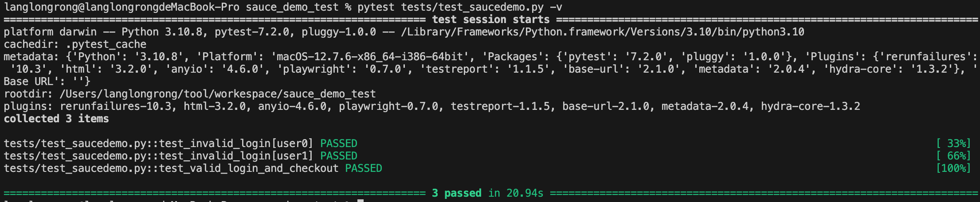Click the plugins list line

click(432, 106)
